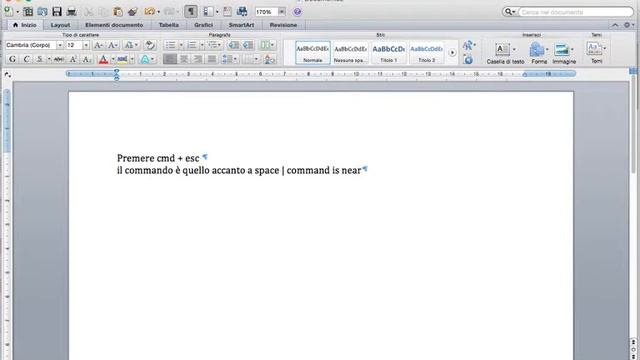Toggle the show paragraph marks pilcrow button

pyautogui.click(x=191, y=11)
